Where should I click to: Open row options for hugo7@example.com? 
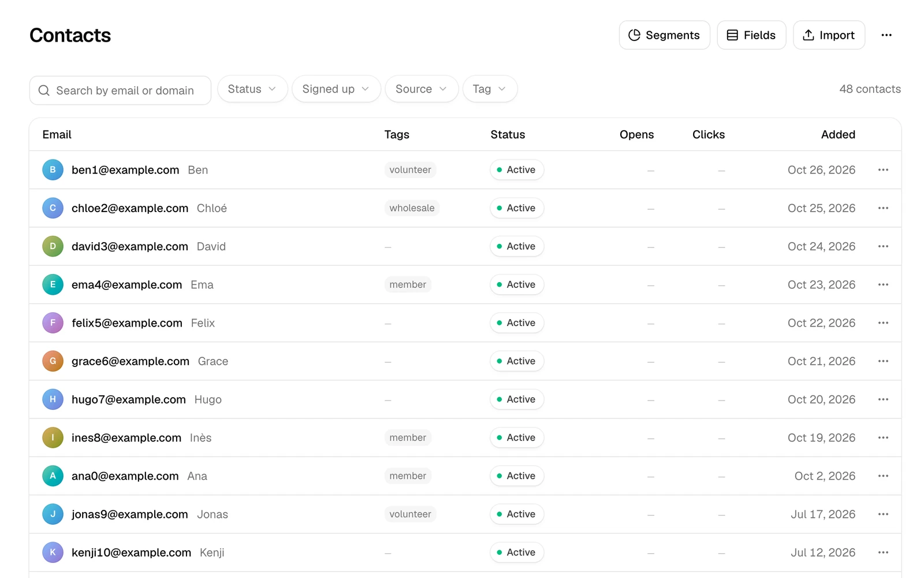coord(883,399)
